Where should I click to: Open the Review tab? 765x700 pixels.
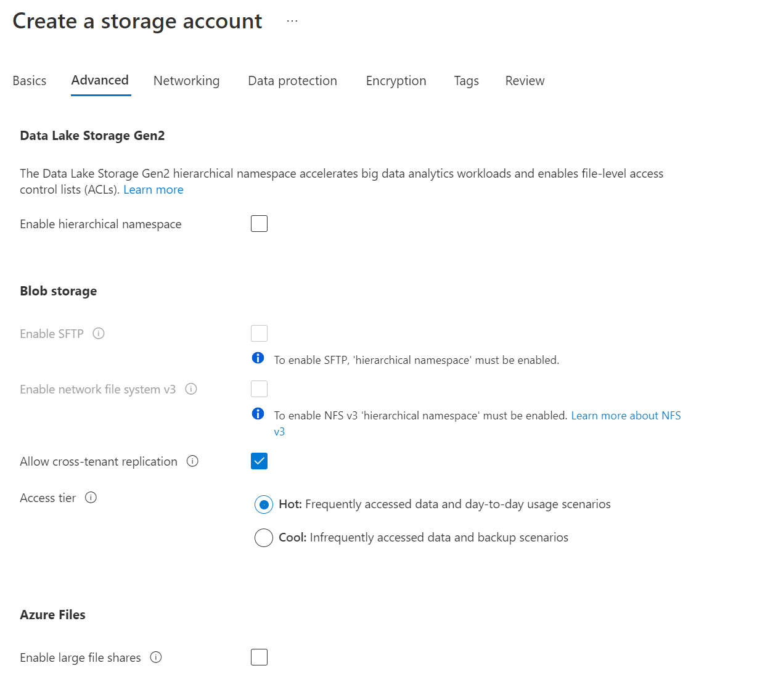point(525,81)
